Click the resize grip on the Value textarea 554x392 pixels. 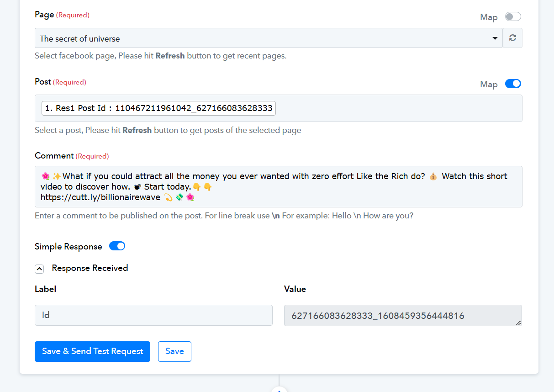pos(518,323)
